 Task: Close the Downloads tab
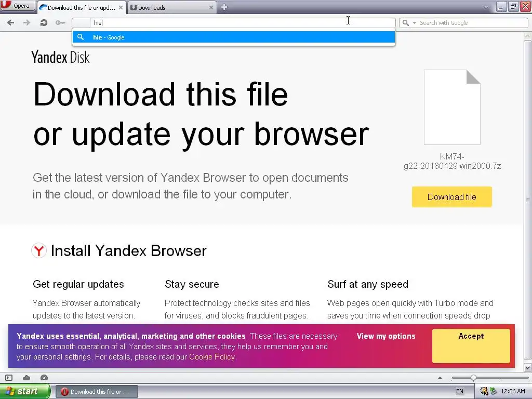(211, 7)
